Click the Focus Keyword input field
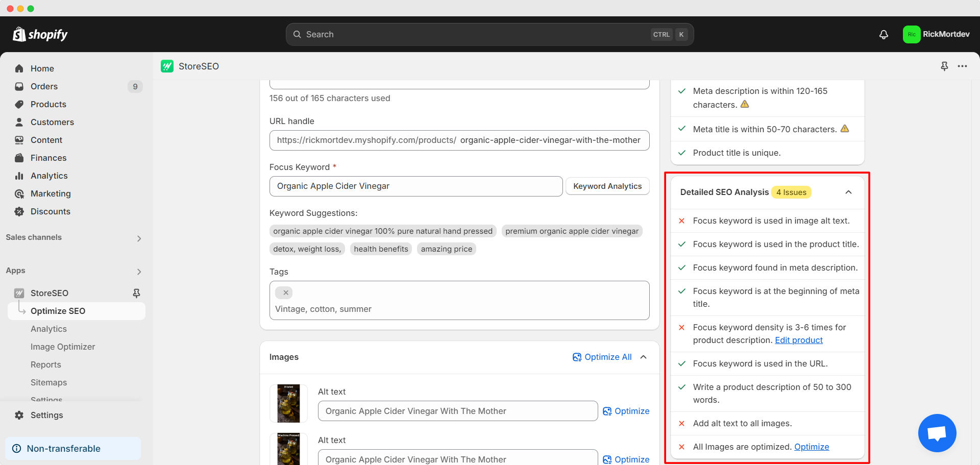 pyautogui.click(x=416, y=186)
